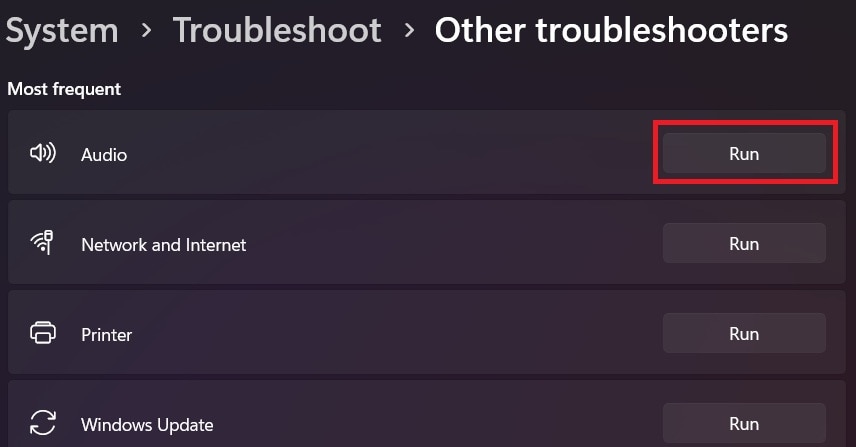Navigate to Troubleshoot breadcrumb page
The width and height of the screenshot is (856, 447).
coord(277,30)
